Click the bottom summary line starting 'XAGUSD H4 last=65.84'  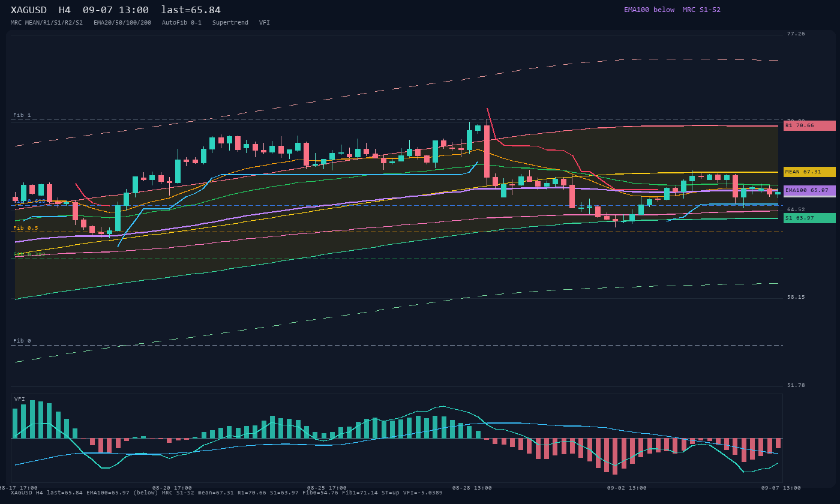[227, 493]
